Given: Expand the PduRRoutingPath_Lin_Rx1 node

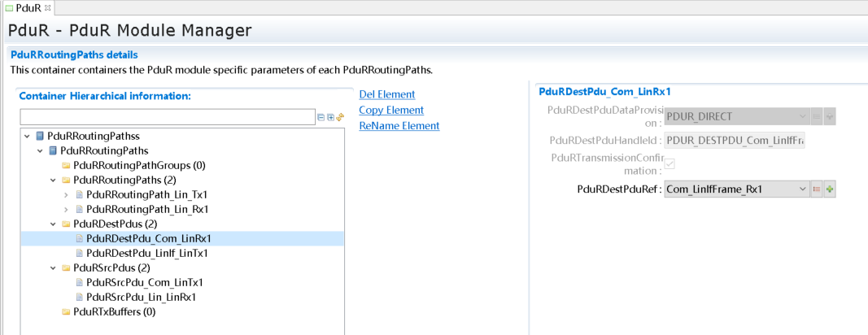Looking at the screenshot, I should click(x=67, y=209).
